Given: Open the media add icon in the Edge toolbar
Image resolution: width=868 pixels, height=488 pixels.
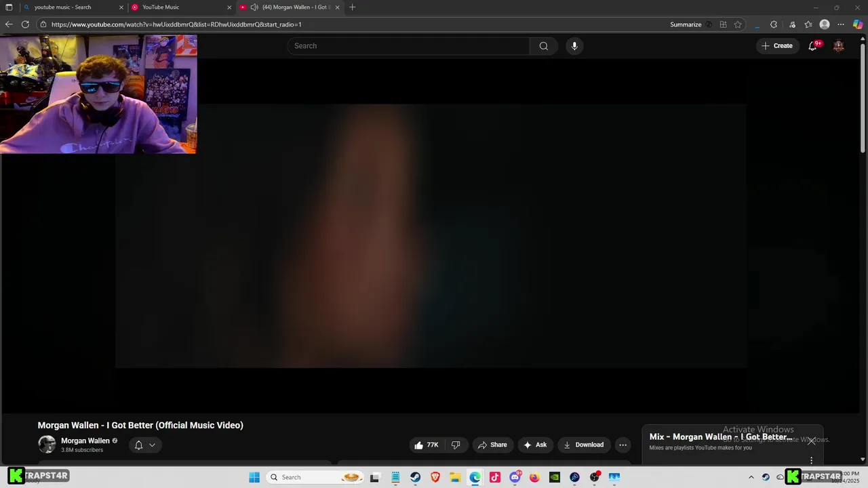Looking at the screenshot, I should tap(792, 24).
